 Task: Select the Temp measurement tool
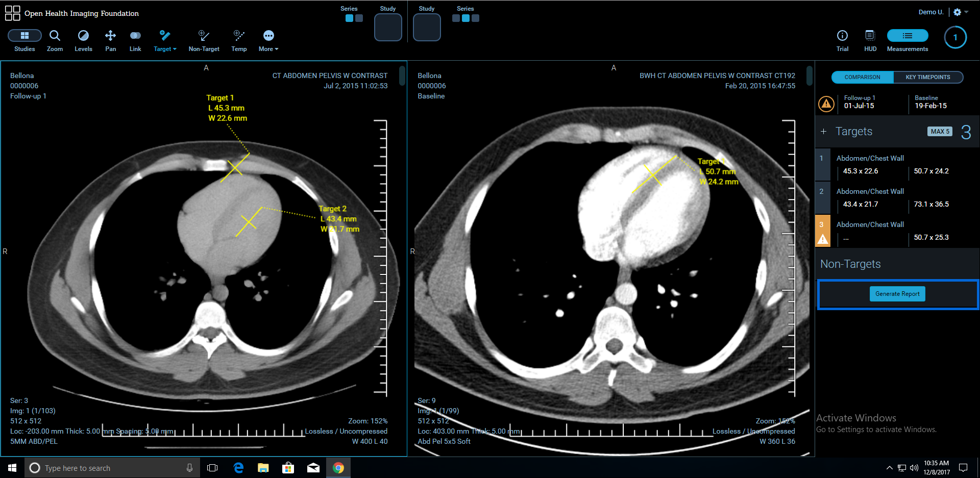pos(239,40)
